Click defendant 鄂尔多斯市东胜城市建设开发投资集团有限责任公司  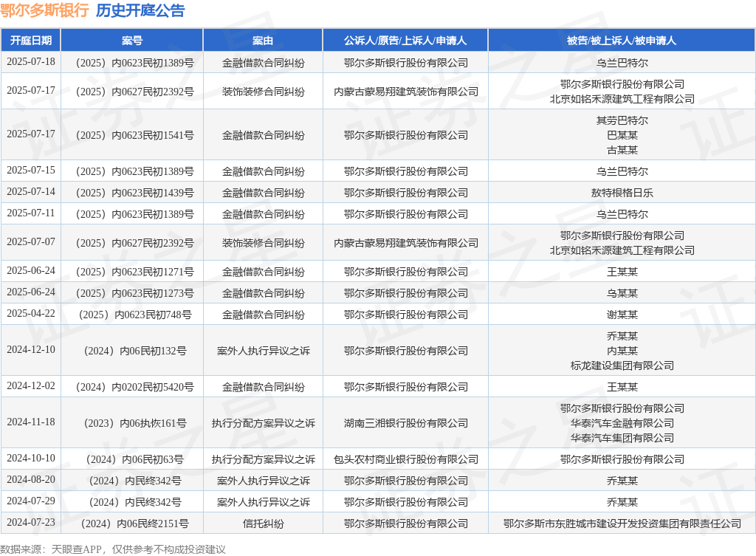[622, 524]
